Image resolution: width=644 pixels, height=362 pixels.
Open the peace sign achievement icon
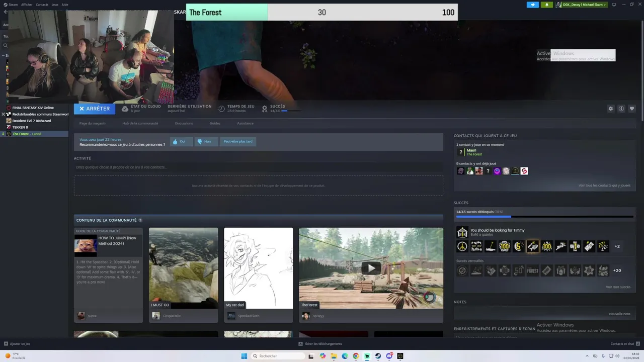[462, 246]
